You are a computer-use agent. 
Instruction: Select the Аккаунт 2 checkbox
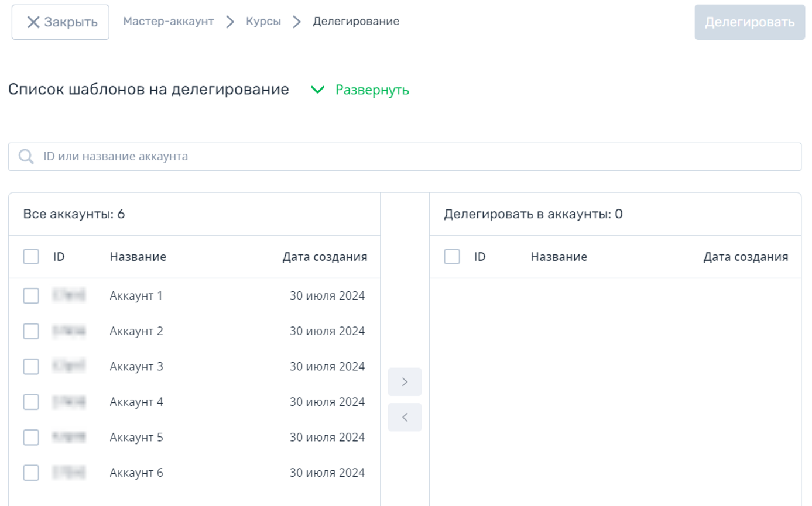point(31,332)
